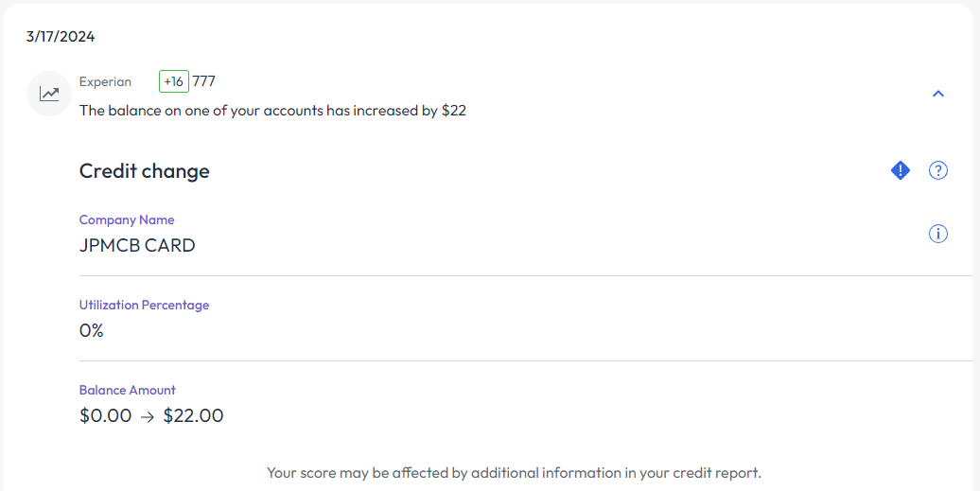Click the 777 credit score value
Viewport: 980px width, 491px height.
204,81
